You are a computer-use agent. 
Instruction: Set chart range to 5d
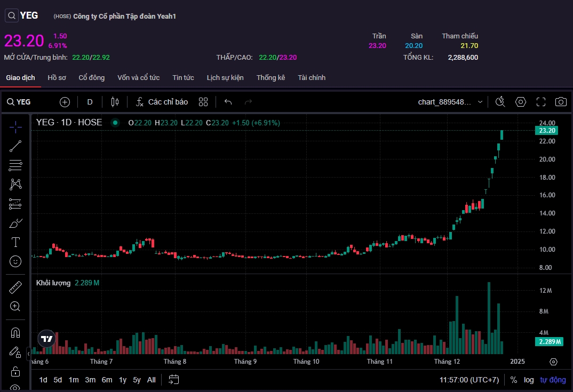click(58, 380)
